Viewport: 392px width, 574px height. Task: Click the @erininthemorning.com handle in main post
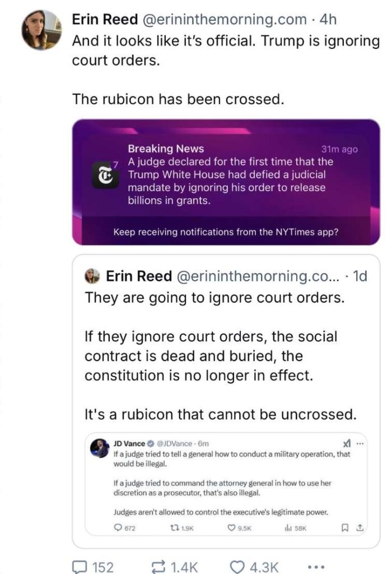(224, 20)
